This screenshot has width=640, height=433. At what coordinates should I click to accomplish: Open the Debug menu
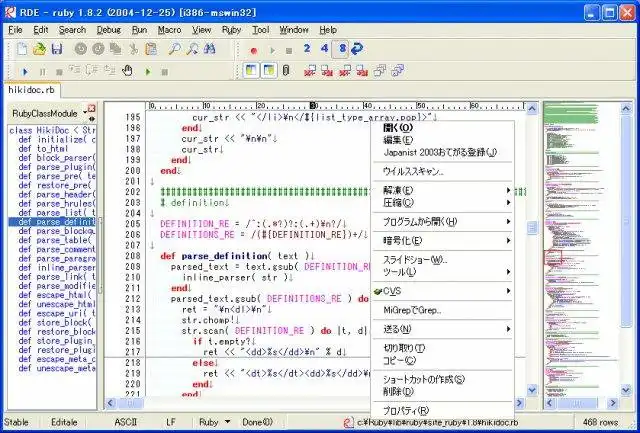(x=109, y=30)
